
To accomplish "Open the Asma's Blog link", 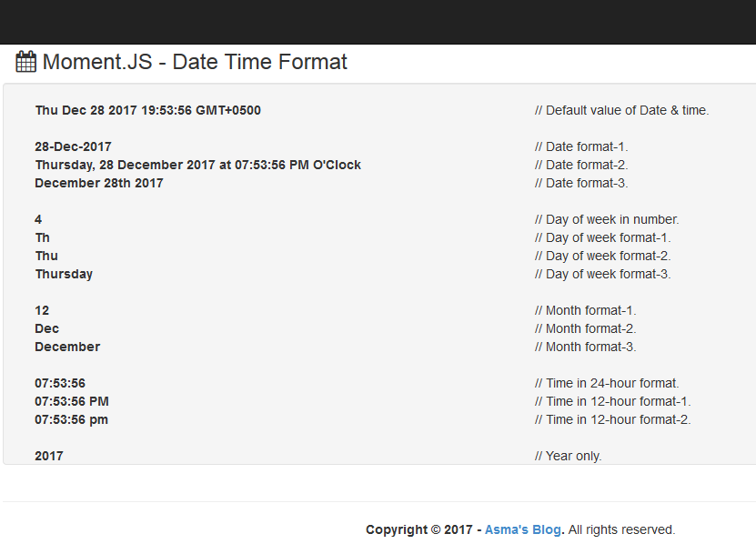I will pyautogui.click(x=523, y=529).
